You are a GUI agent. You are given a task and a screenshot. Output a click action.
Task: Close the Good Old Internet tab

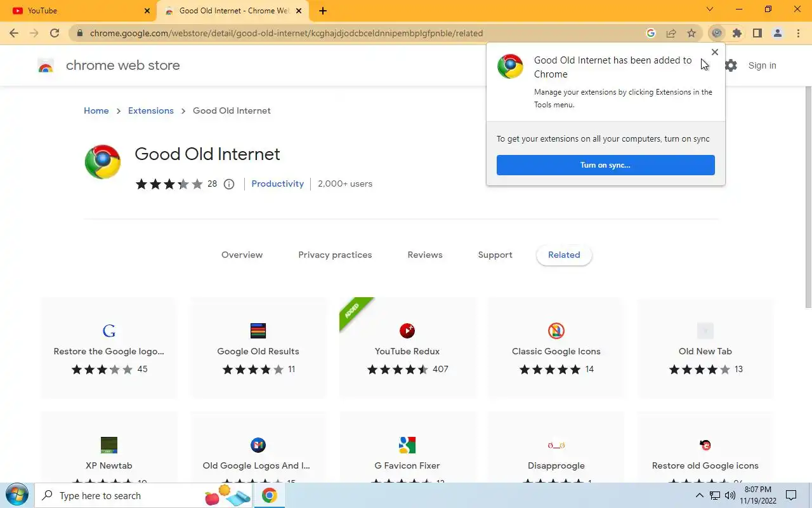(299, 11)
